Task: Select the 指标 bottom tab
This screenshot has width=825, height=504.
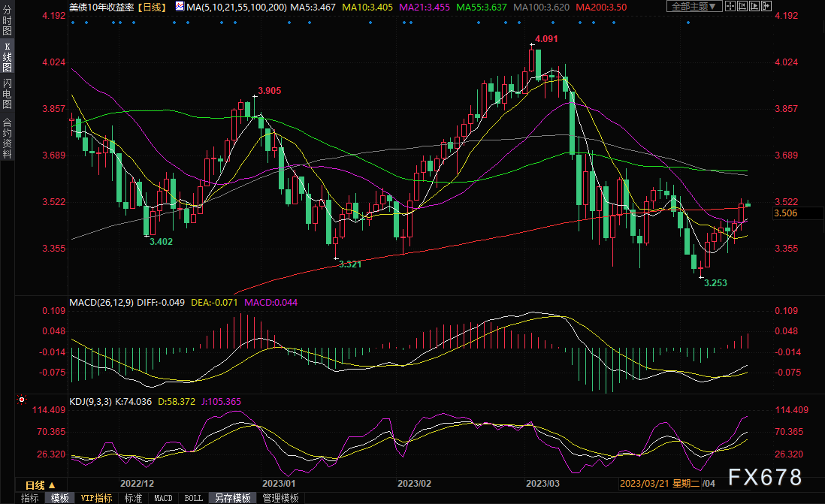Action: 29,498
